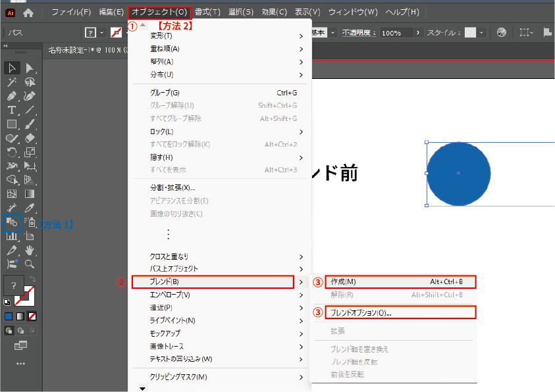Open the スタイル swatch dropdown
This screenshot has width=555, height=392.
click(482, 32)
